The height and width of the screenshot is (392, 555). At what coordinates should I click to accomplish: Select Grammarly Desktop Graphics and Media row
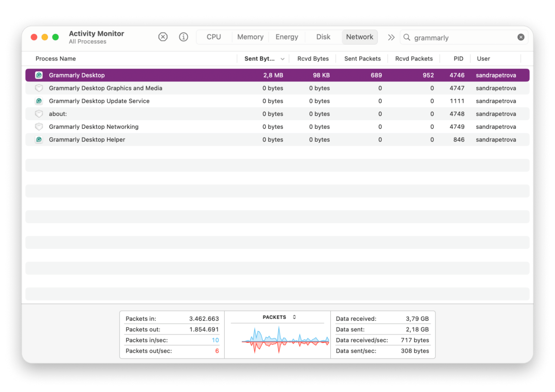[x=277, y=88]
